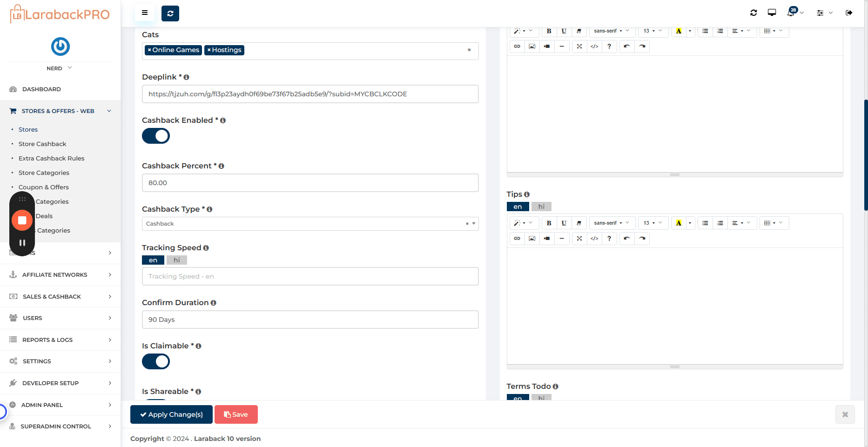
Task: Click the hamburger menu toggle icon
Action: [145, 13]
